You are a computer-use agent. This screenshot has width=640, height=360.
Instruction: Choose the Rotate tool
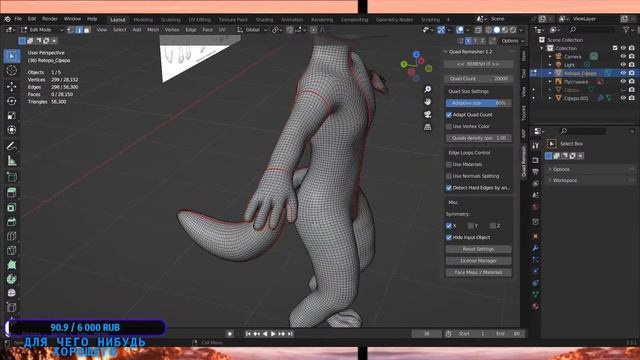12,101
